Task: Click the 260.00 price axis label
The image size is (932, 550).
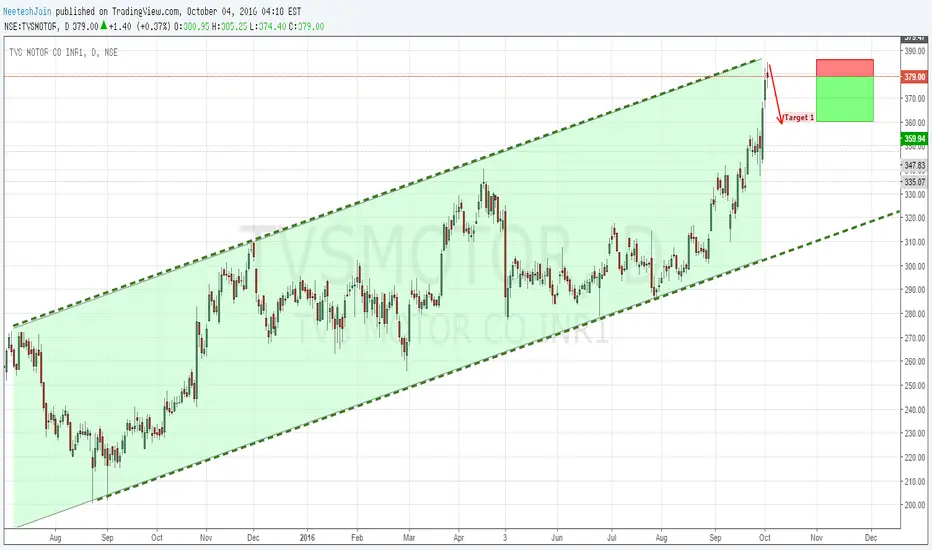Action: click(915, 362)
